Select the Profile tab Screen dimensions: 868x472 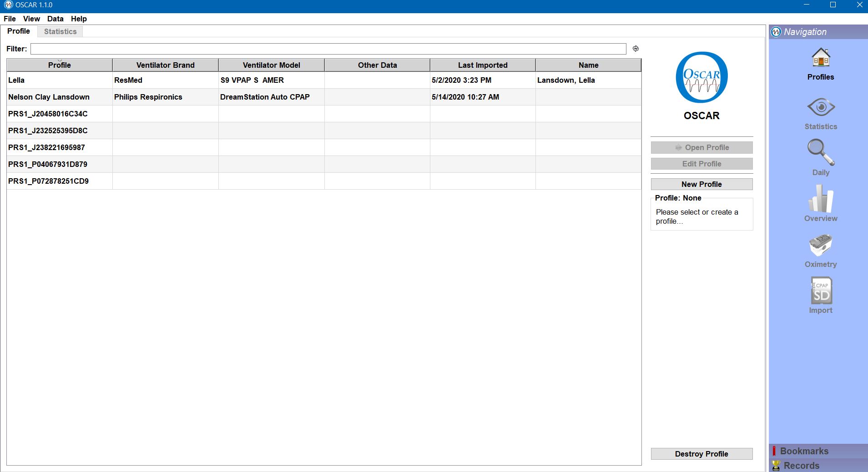(19, 31)
